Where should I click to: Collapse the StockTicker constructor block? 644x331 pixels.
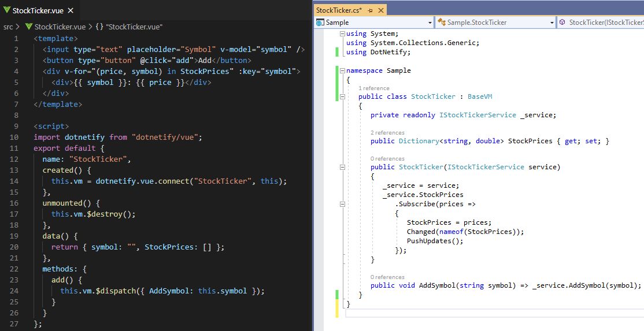[x=343, y=167]
